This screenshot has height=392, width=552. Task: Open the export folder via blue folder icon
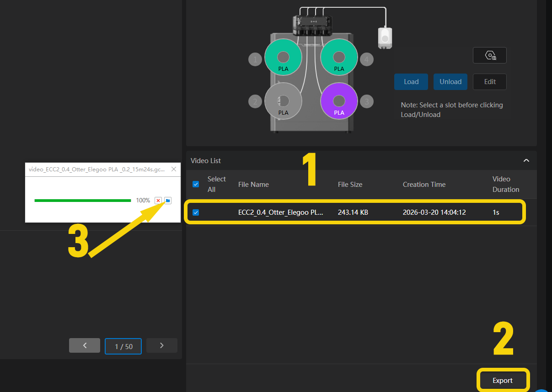pyautogui.click(x=167, y=200)
